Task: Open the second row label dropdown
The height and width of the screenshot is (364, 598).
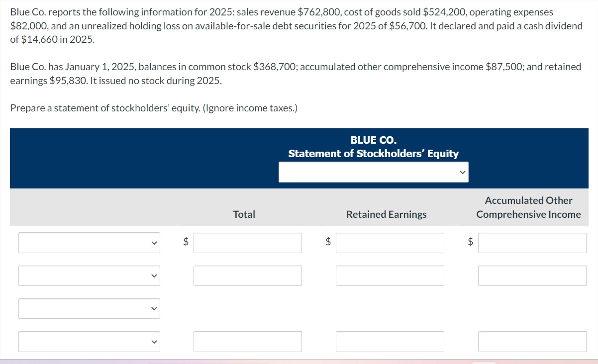Action: pos(89,275)
